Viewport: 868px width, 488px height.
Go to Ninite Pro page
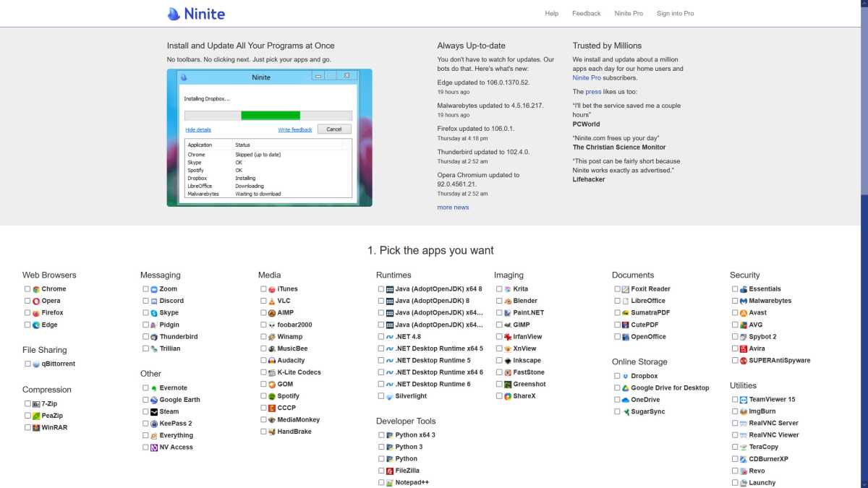click(629, 14)
